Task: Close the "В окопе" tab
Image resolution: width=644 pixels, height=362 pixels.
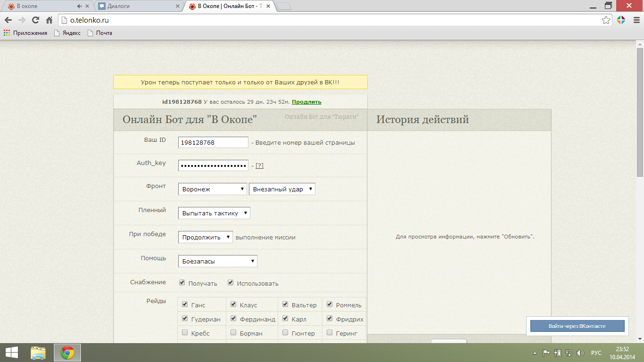Action: tap(87, 6)
